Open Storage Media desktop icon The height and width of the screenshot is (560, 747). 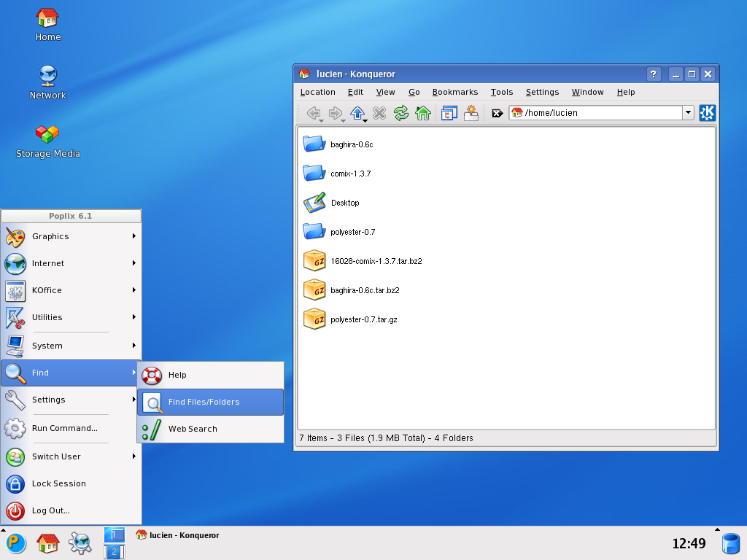coord(47,141)
